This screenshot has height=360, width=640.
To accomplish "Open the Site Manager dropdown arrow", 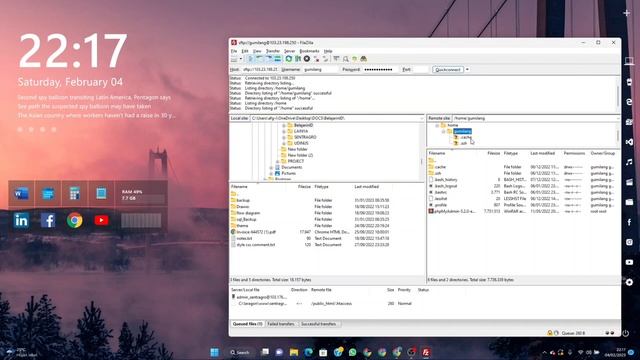I will tap(241, 59).
